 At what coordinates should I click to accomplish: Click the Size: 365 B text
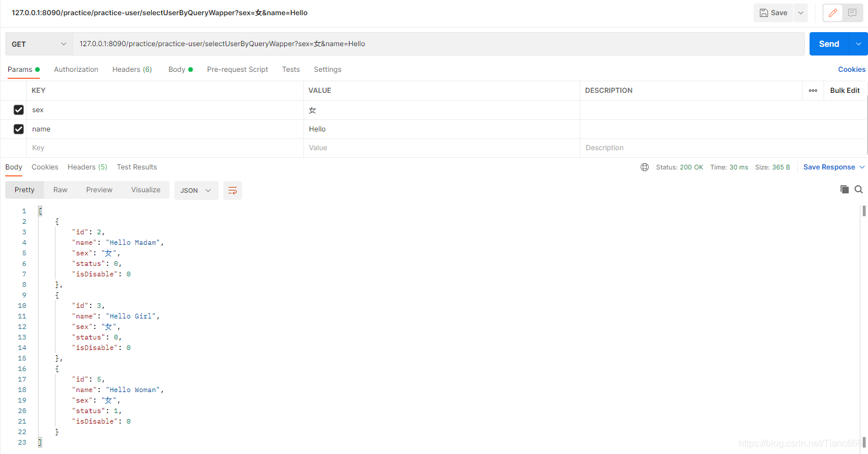coord(773,167)
